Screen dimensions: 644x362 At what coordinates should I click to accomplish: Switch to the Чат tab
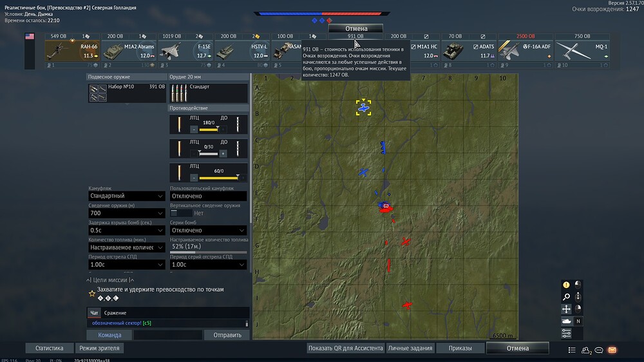[94, 312]
